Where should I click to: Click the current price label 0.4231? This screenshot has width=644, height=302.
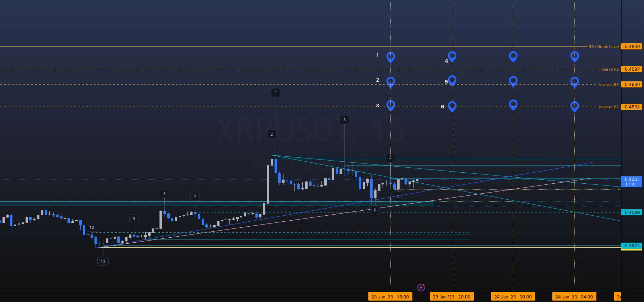coord(632,182)
